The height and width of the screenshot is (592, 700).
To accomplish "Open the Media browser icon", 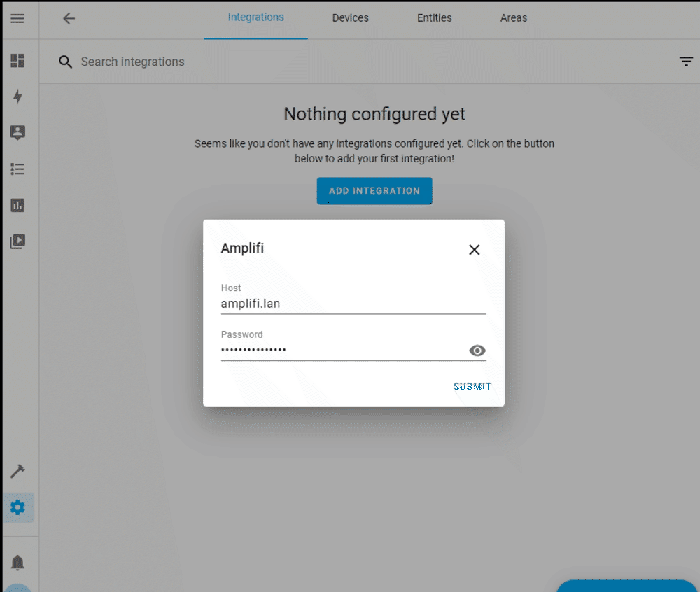I will point(17,241).
